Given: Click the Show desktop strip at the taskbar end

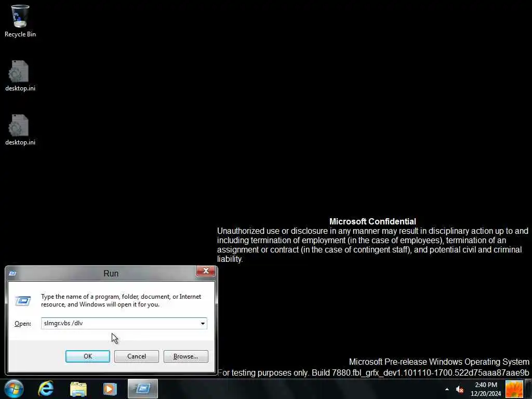Looking at the screenshot, I should click(x=528, y=389).
